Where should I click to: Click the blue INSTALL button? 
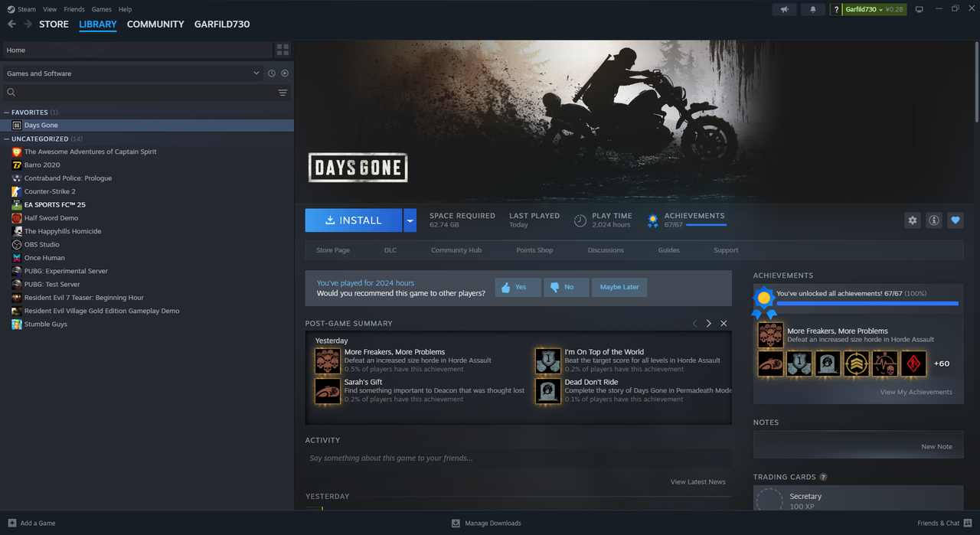354,220
